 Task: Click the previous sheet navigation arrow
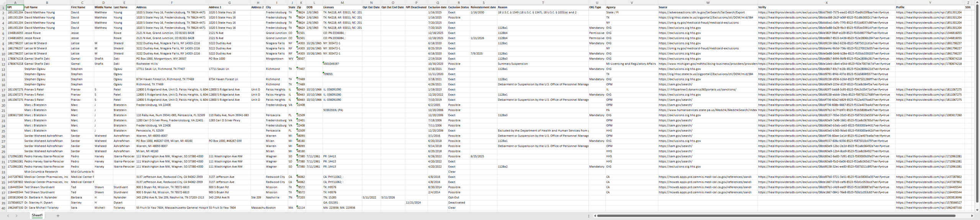(8, 216)
